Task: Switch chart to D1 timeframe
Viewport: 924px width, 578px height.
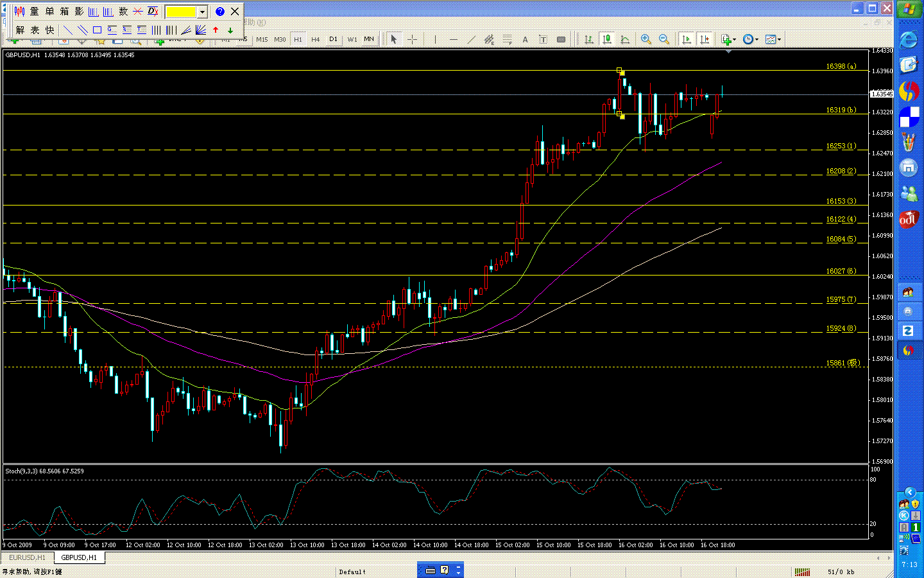Action: point(333,39)
